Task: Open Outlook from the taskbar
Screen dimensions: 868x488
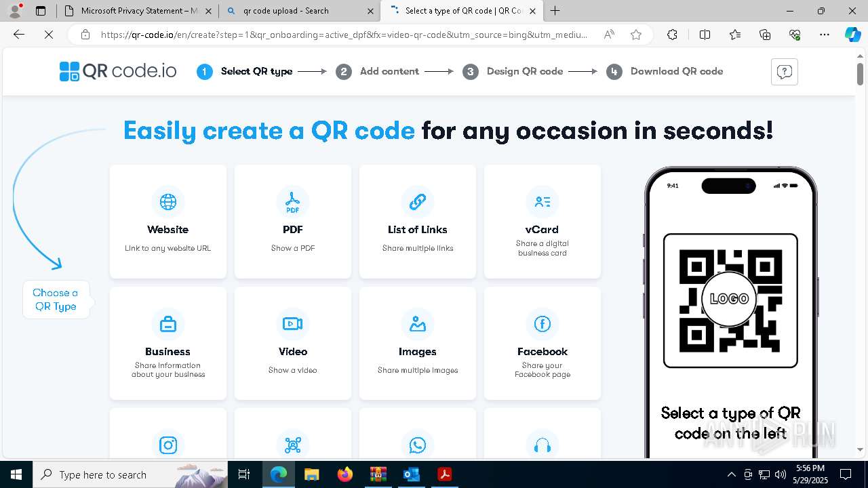Action: click(x=412, y=474)
